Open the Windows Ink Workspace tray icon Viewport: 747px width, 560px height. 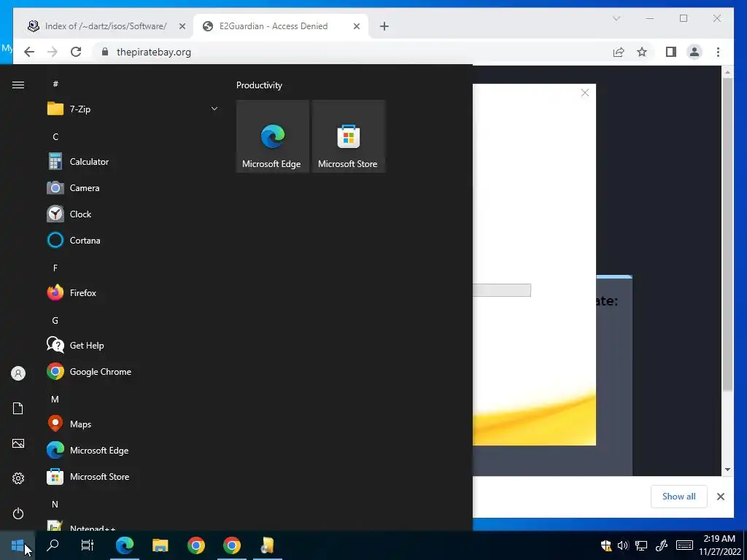coord(662,545)
